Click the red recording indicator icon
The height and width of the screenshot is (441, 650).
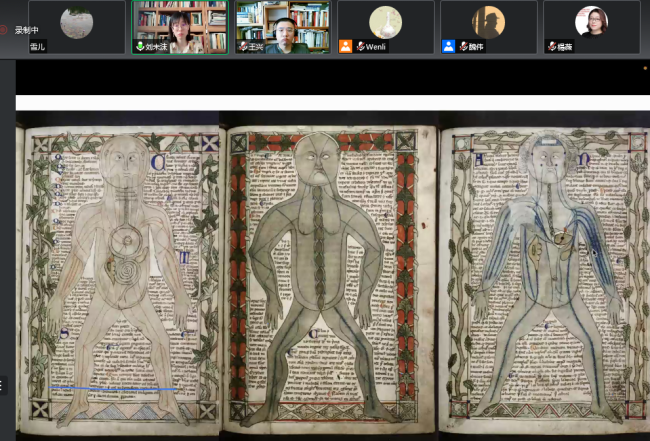3,30
